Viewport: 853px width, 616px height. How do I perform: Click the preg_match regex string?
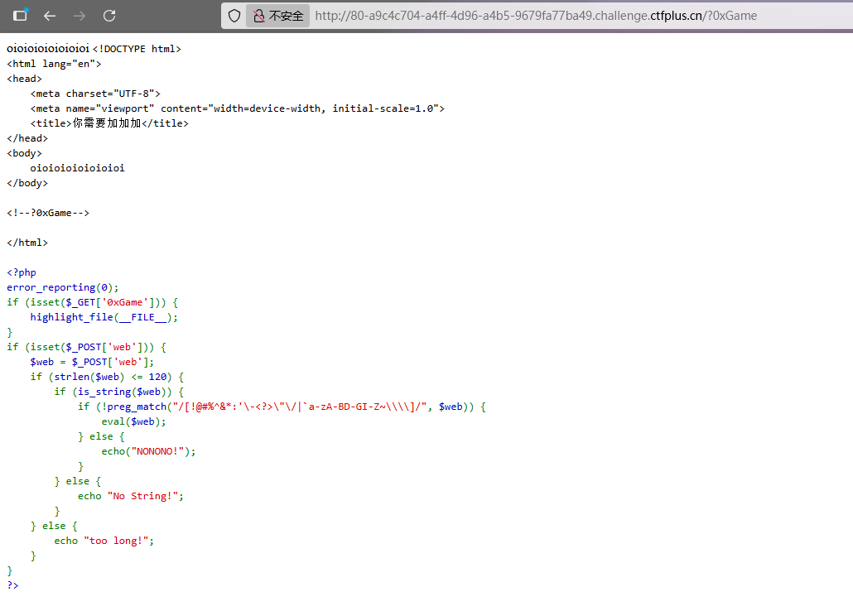[299, 407]
